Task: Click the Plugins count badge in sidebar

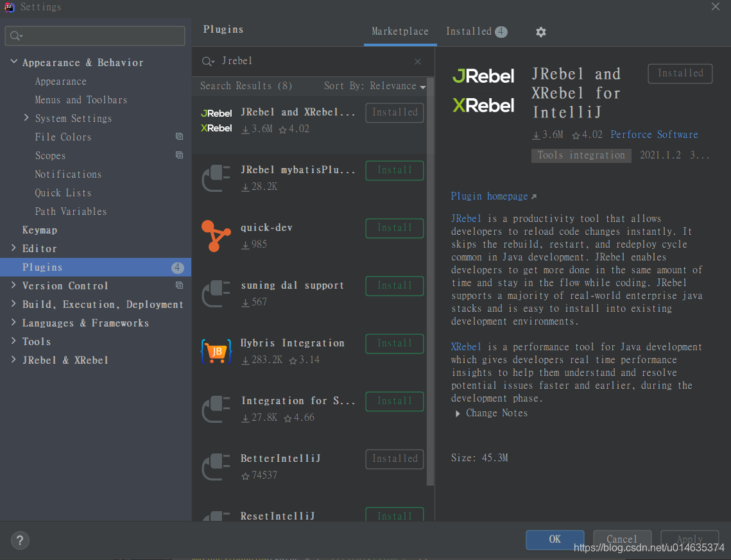Action: (177, 267)
